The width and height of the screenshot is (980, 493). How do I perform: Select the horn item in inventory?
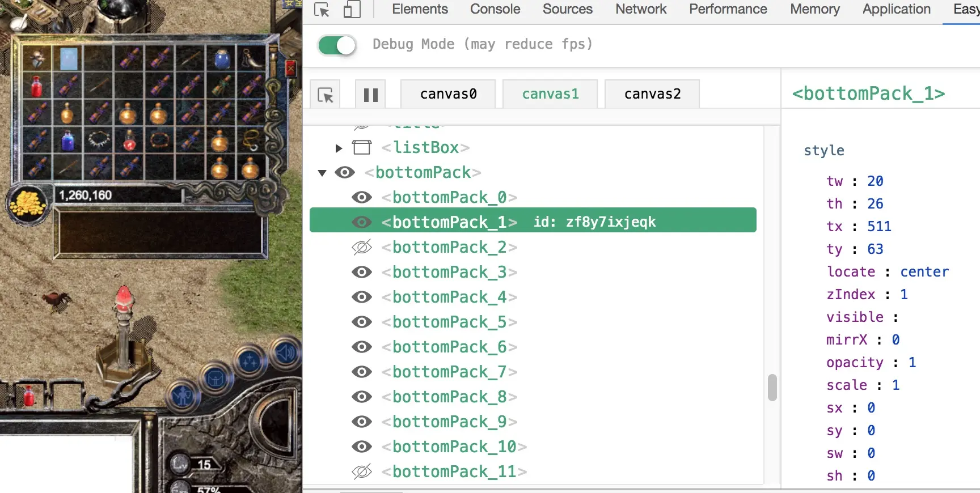[x=252, y=59]
